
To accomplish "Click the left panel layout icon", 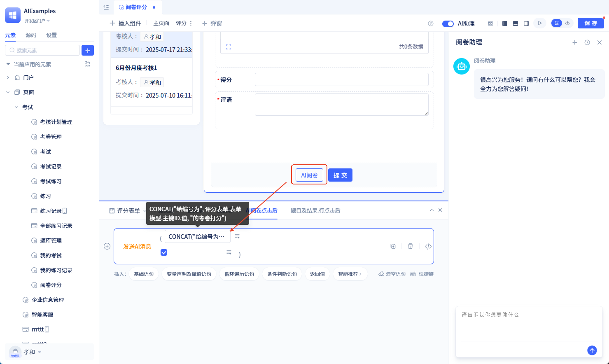I will tap(504, 23).
